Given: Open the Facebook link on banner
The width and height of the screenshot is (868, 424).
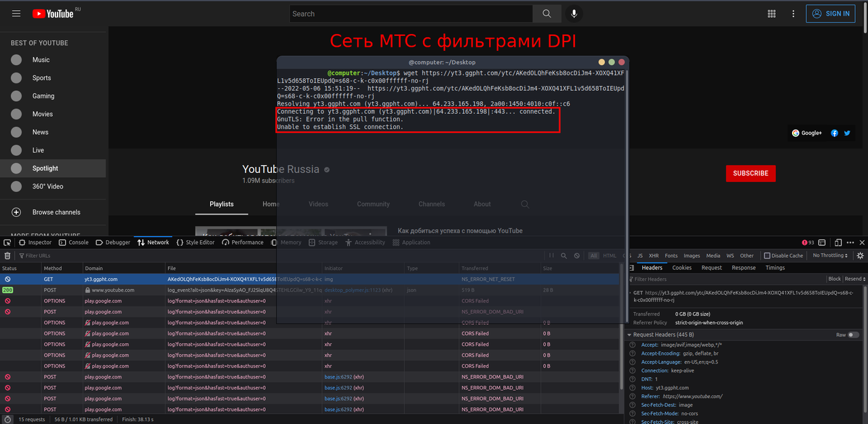Looking at the screenshot, I should (x=835, y=133).
